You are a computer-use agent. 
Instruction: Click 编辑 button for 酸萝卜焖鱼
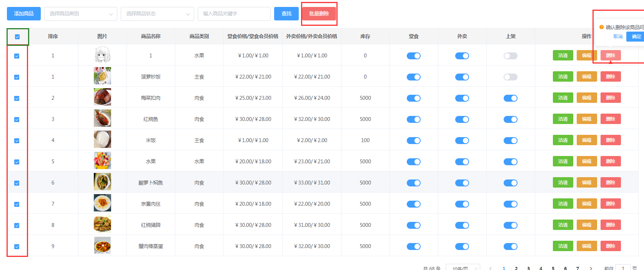coord(586,183)
